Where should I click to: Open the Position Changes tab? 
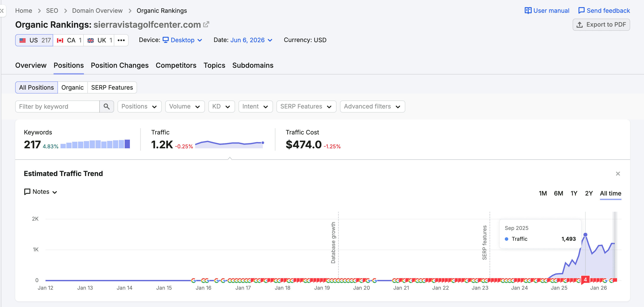tap(120, 65)
